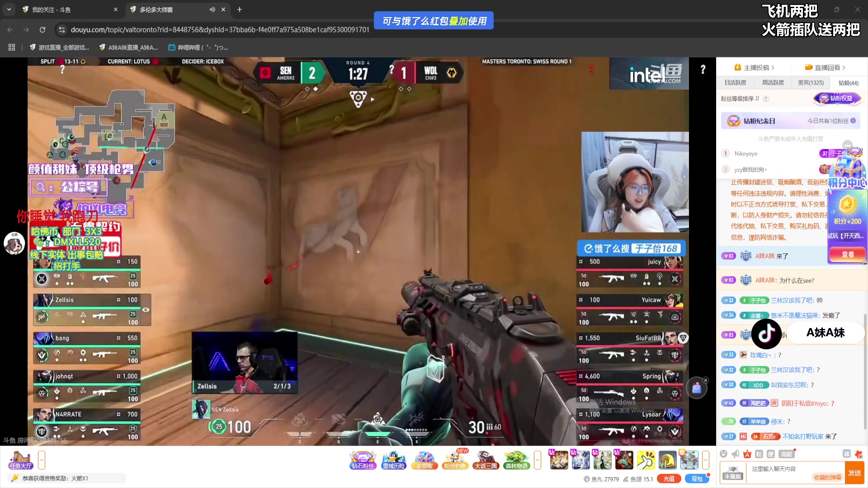Click username yzy做我的狗 in the fan ranking
The height and width of the screenshot is (488, 868).
coord(750,170)
